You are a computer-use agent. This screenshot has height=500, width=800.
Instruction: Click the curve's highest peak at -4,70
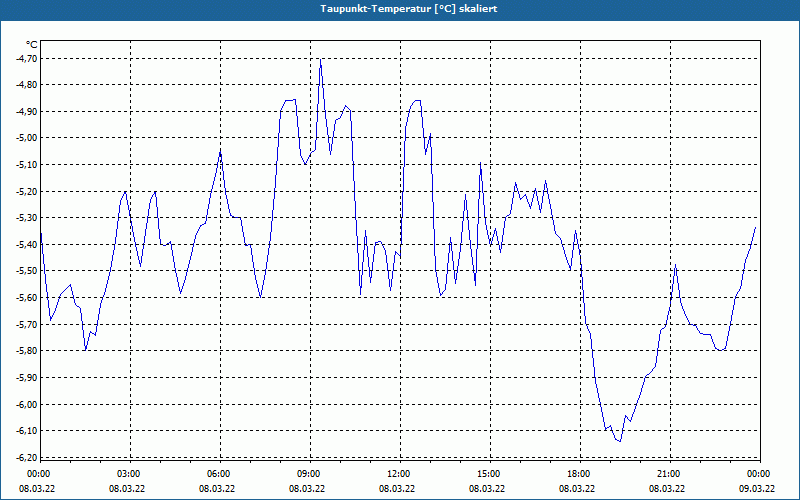point(320,59)
